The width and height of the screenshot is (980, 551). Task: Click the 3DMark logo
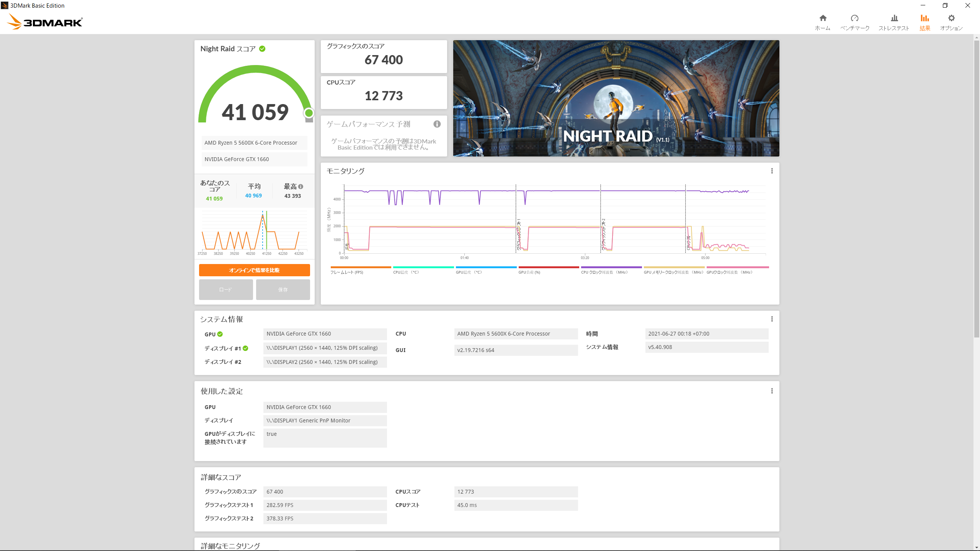click(x=45, y=22)
